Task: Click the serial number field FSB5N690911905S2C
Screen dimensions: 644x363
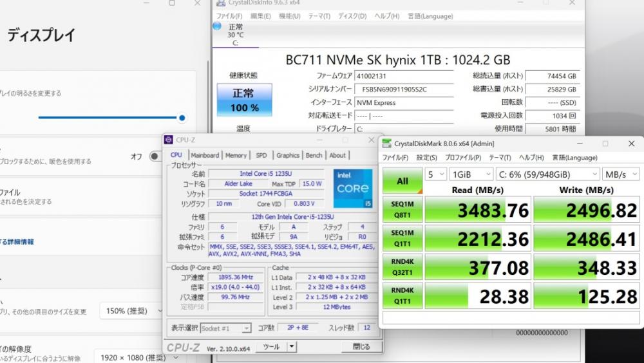Action: pos(404,89)
